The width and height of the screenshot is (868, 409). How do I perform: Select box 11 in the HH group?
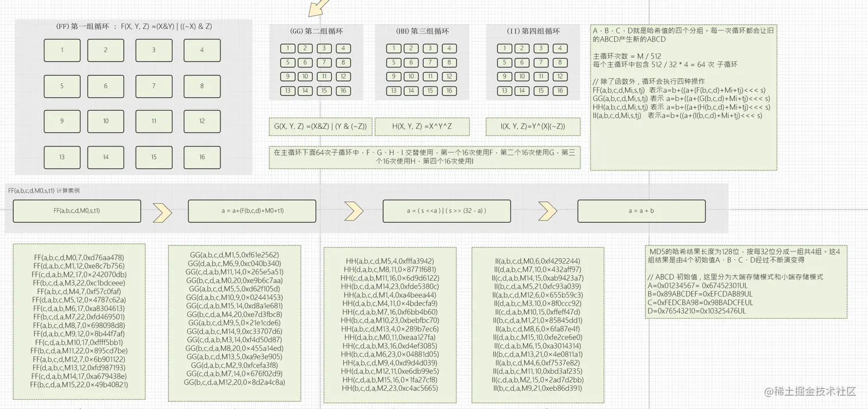click(x=431, y=76)
